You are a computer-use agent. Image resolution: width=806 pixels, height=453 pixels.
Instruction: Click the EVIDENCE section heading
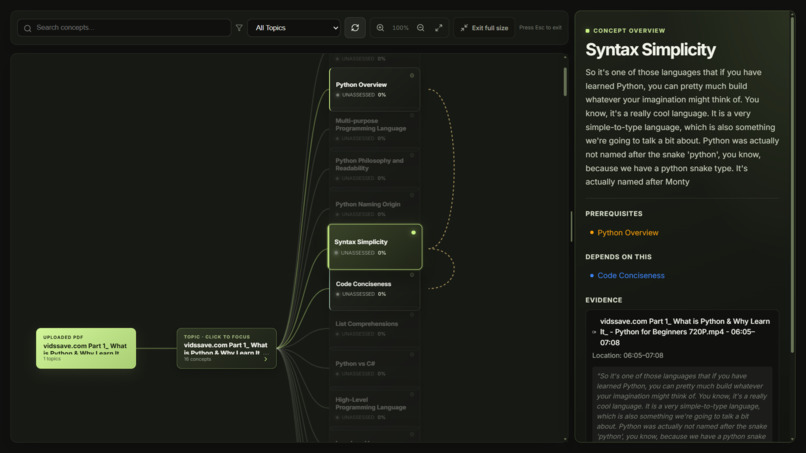pos(603,300)
